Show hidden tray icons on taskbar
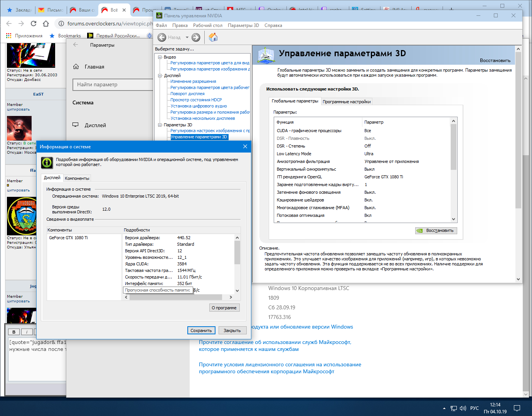 point(444,408)
